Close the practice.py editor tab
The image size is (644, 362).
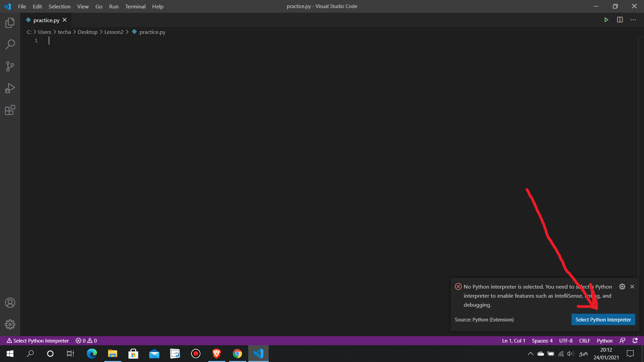65,20
